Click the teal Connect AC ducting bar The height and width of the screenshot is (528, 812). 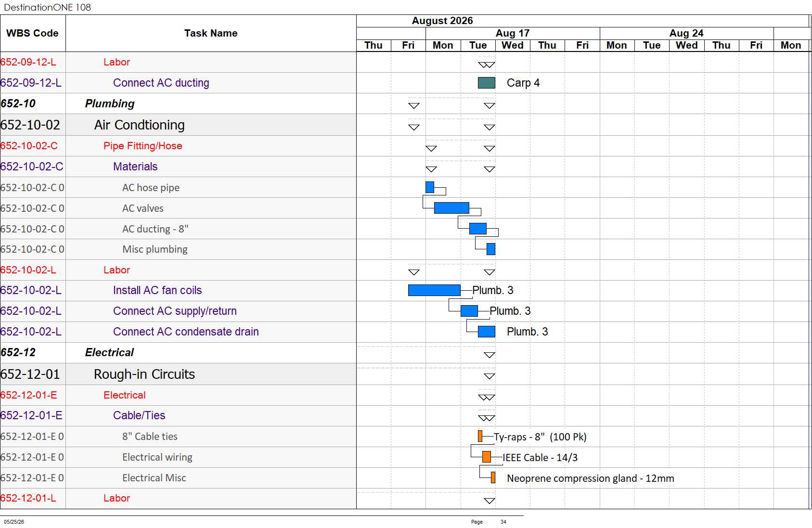point(486,83)
